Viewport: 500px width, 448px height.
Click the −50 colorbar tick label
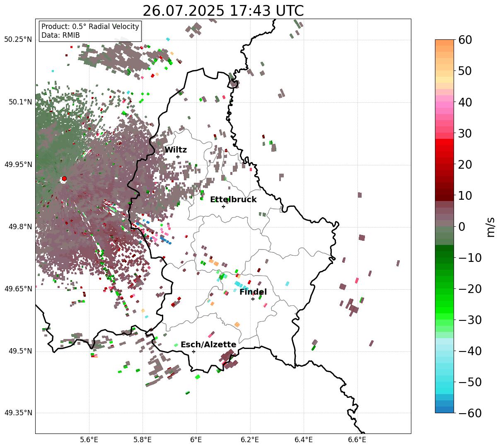point(470,382)
